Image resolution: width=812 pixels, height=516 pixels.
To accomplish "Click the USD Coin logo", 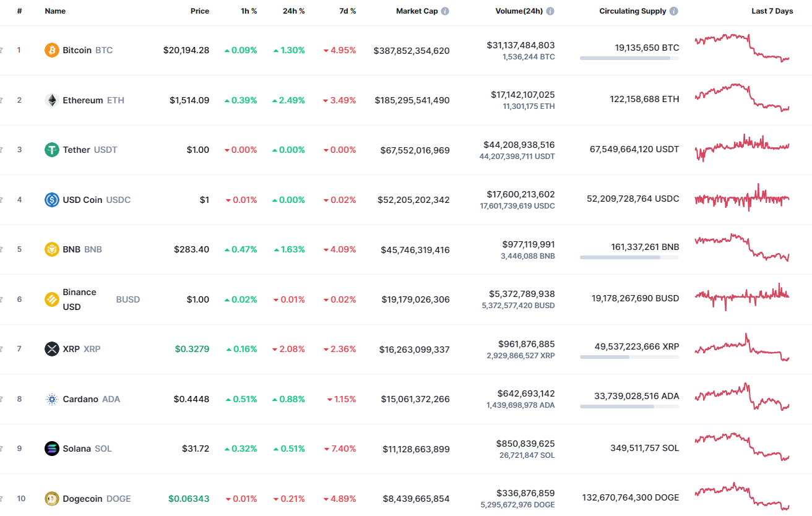I will (52, 199).
